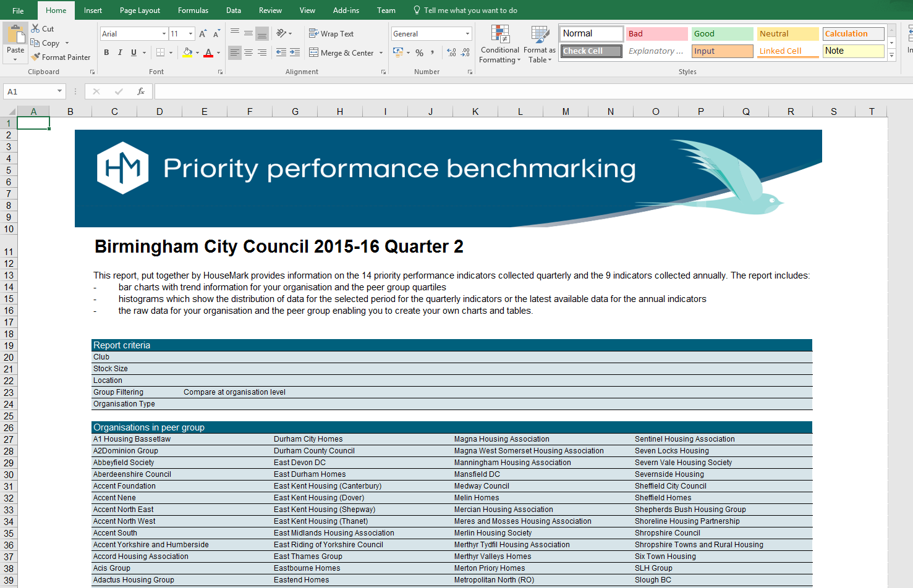Image resolution: width=913 pixels, height=588 pixels.
Task: Click the Paste clipboard icon
Action: coord(15,34)
